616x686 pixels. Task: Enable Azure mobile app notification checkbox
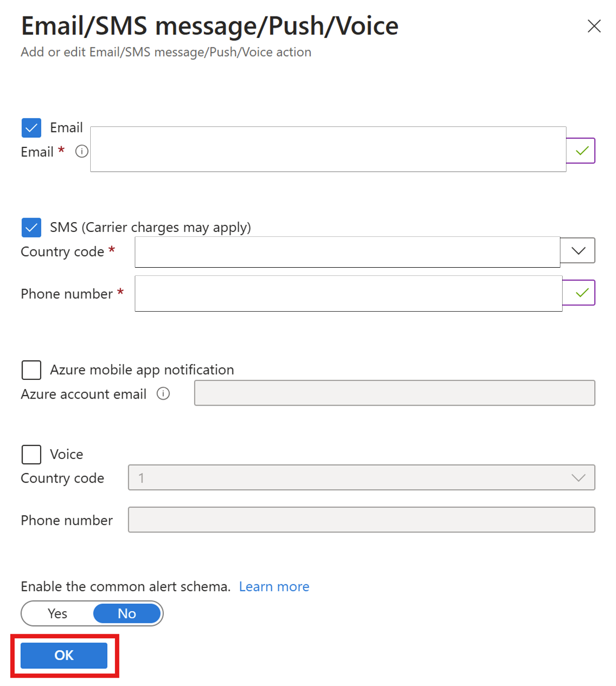[x=31, y=370]
